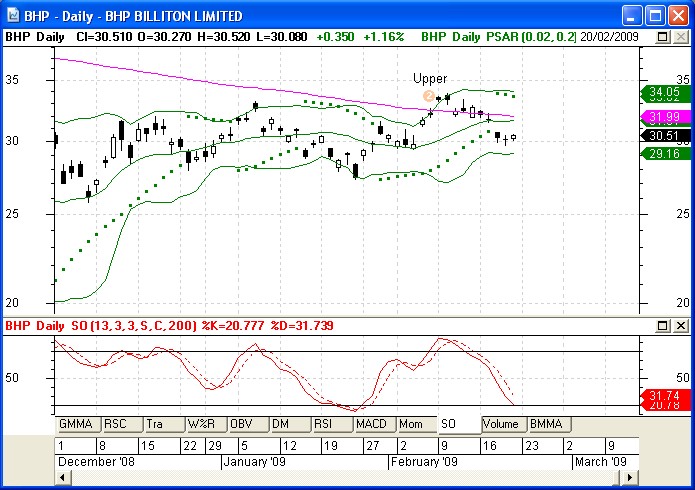This screenshot has width=695, height=490.
Task: Click the L=30.080 low value
Action: pyautogui.click(x=282, y=37)
